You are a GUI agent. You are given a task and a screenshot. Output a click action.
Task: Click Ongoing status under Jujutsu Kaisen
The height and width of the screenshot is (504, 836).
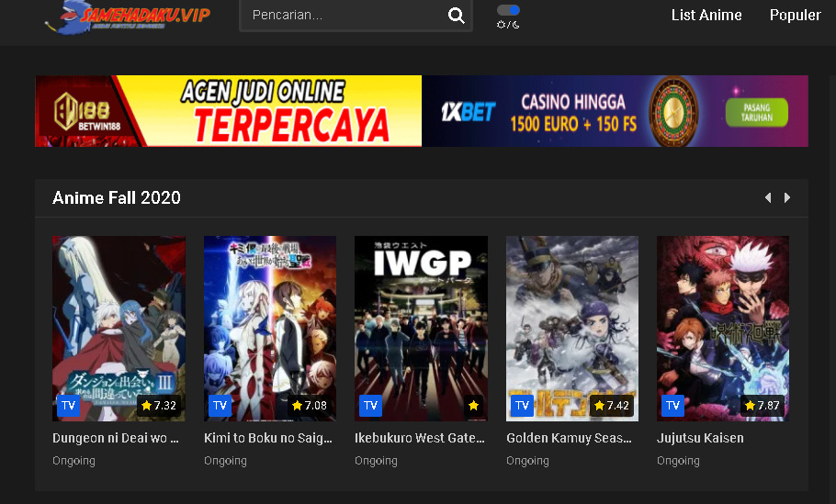pos(678,460)
